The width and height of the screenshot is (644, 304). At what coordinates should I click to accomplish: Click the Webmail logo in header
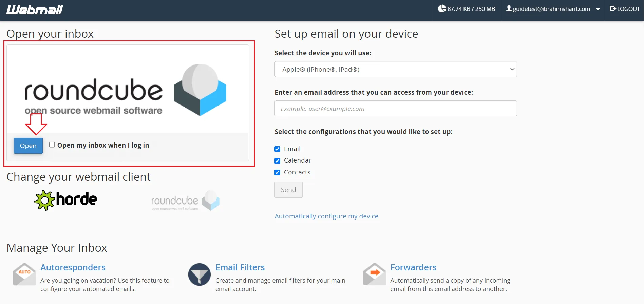point(35,9)
